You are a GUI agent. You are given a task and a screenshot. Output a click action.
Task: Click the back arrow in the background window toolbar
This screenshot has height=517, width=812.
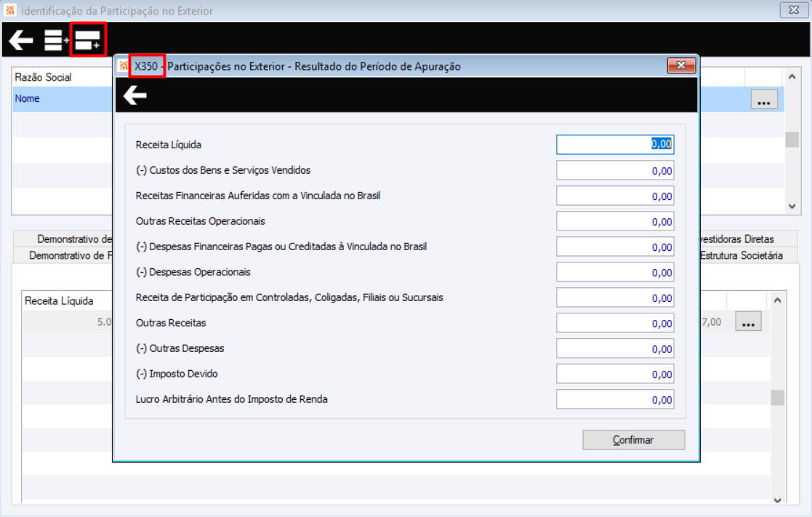coord(20,40)
